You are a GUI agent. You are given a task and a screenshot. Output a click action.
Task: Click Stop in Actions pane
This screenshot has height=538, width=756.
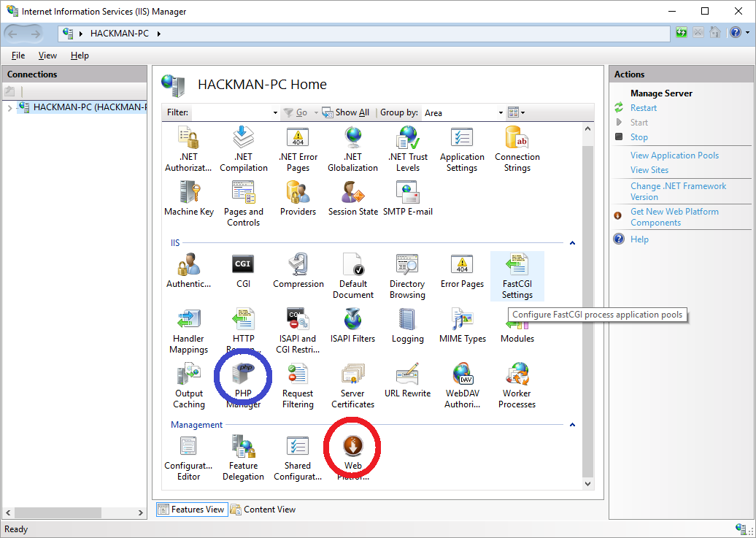point(639,137)
